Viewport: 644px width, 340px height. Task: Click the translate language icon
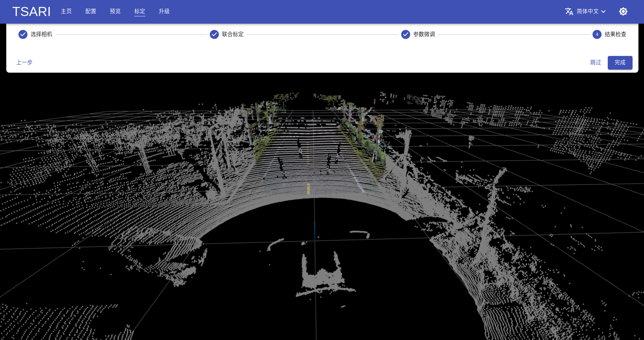tap(569, 11)
